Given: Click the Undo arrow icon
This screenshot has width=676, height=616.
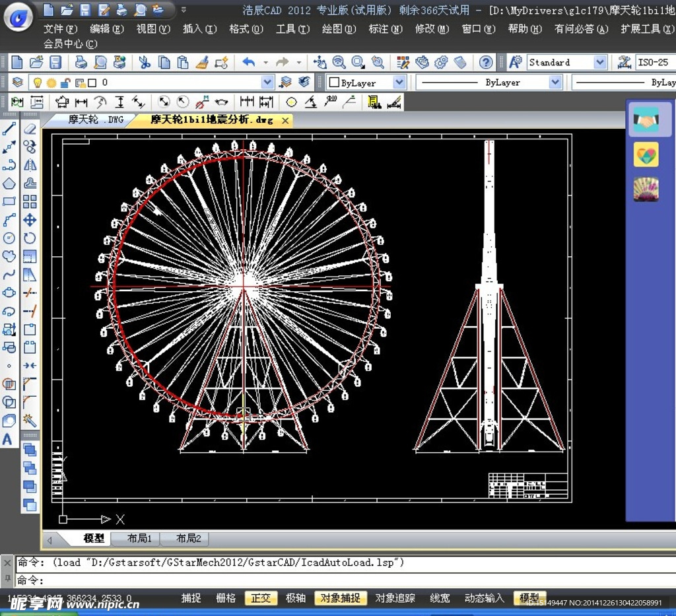Looking at the screenshot, I should point(249,63).
